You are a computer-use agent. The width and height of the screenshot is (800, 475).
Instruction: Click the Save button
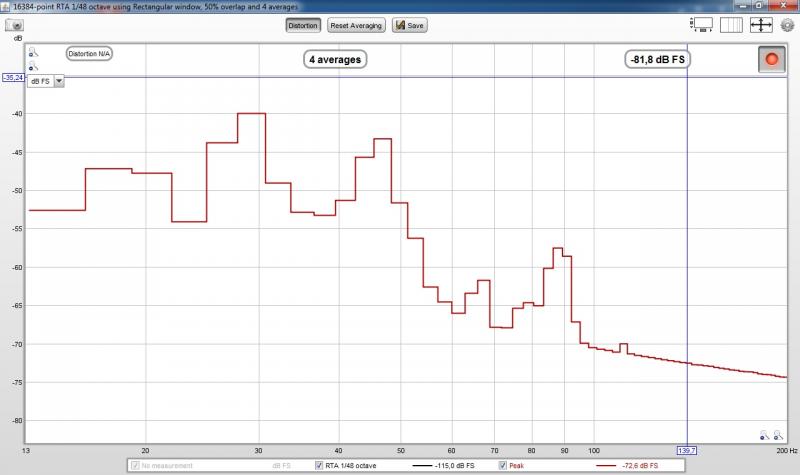pyautogui.click(x=410, y=26)
